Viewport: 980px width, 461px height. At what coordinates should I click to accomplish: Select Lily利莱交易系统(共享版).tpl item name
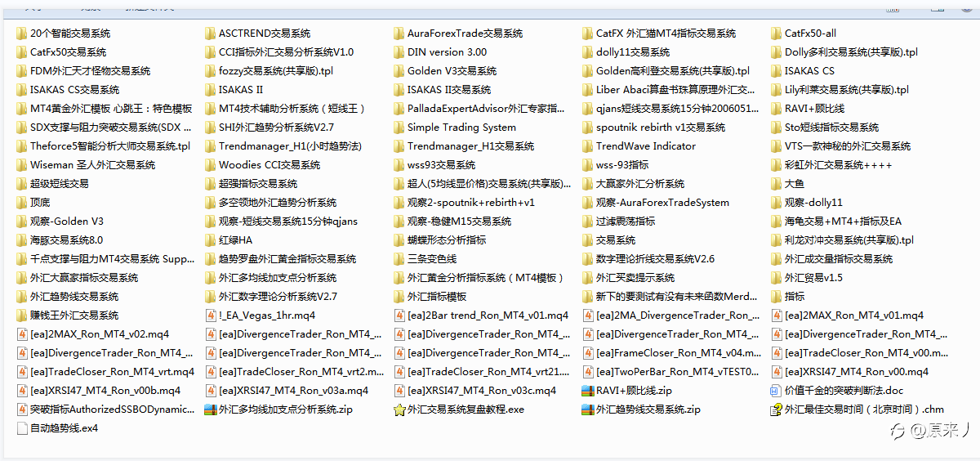[847, 90]
